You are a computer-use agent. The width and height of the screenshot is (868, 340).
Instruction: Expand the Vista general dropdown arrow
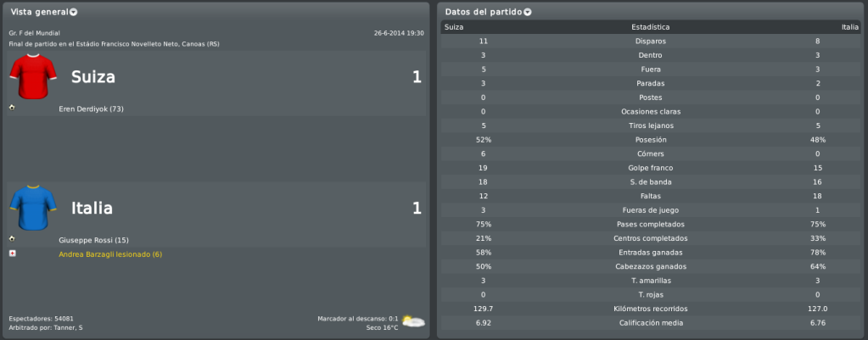click(74, 12)
